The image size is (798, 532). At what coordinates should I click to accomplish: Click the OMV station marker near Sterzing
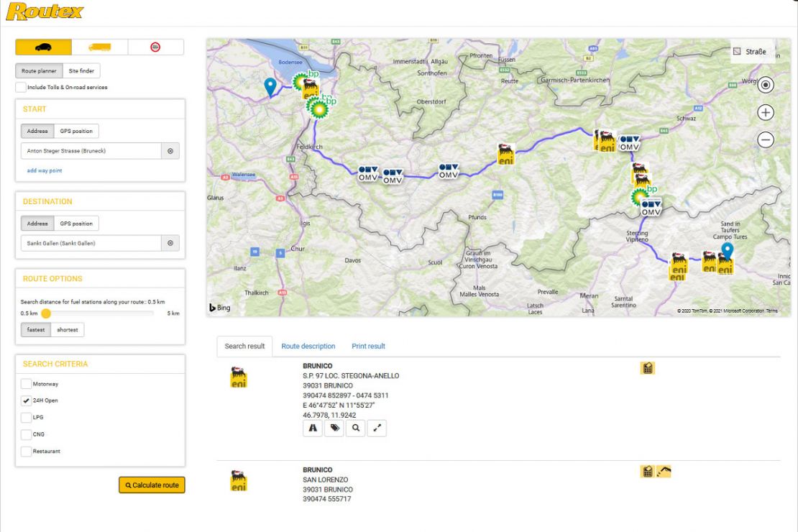point(651,208)
